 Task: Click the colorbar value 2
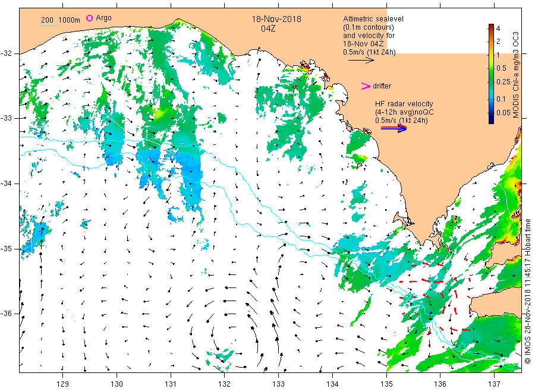pyautogui.click(x=498, y=42)
